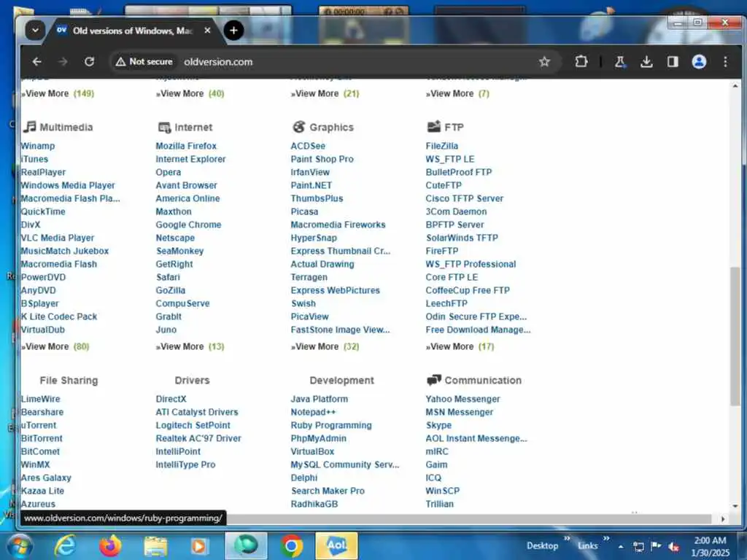The height and width of the screenshot is (560, 747).
Task: Click the volume muted tray icon
Action: [673, 547]
